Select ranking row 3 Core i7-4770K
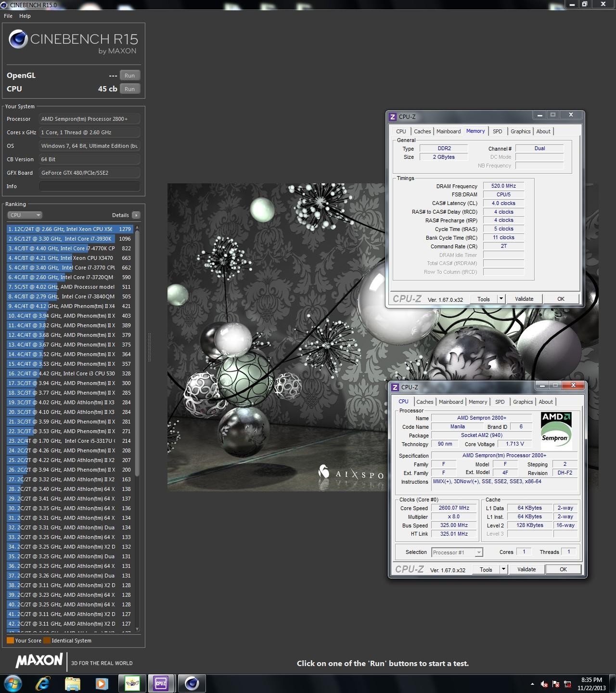This screenshot has width=616, height=693. pos(70,248)
